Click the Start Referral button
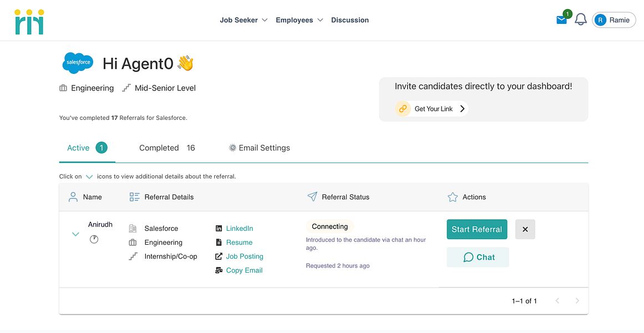 [476, 229]
